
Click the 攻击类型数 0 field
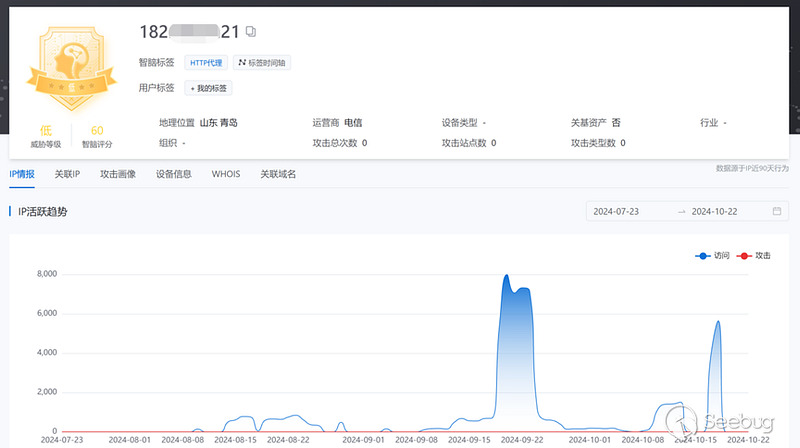[598, 143]
